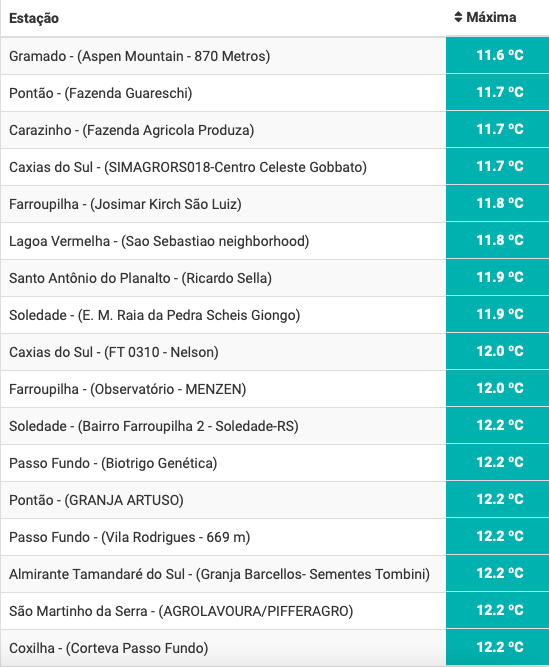Open Caxias do Sul FT 0310 Nelson
Image resolution: width=549 pixels, height=667 pixels.
tap(275, 352)
